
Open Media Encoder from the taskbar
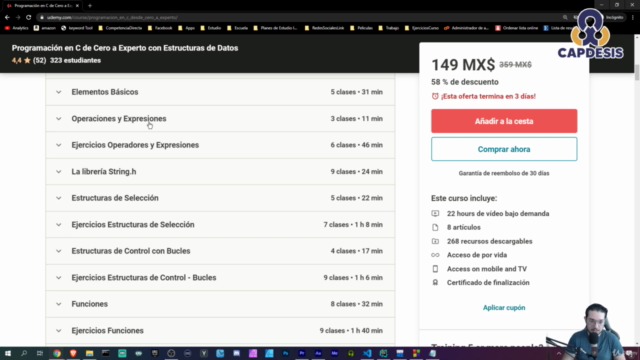click(334, 353)
